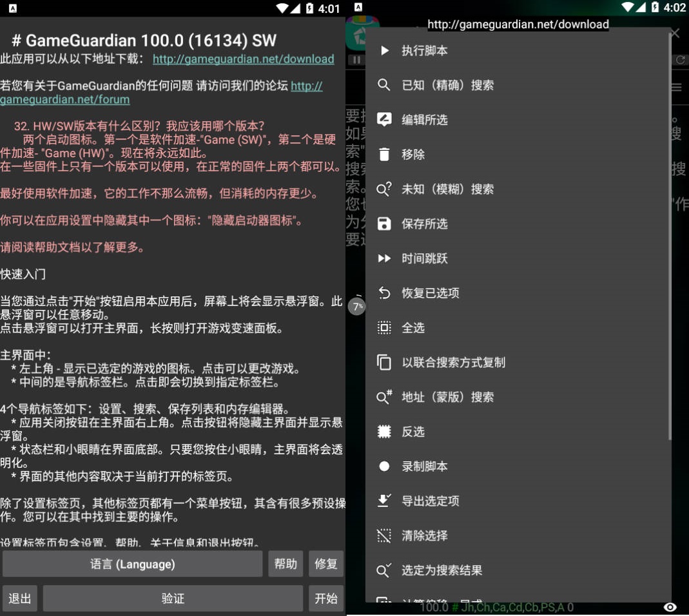Viewport: 689px width, 616px height.
Task: Tap the download URL title above the menu
Action: (x=518, y=24)
